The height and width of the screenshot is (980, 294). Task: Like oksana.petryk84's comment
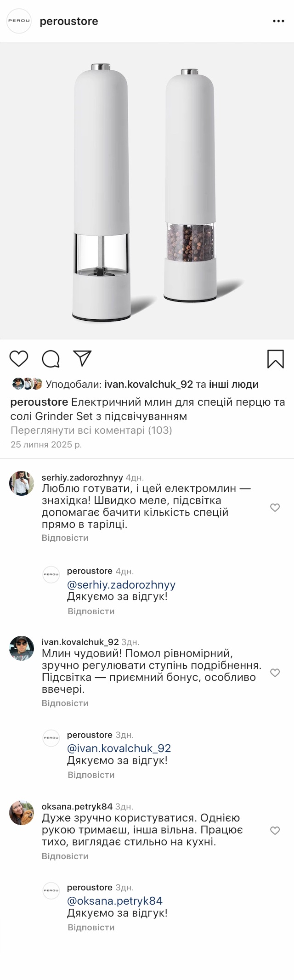coord(275,830)
